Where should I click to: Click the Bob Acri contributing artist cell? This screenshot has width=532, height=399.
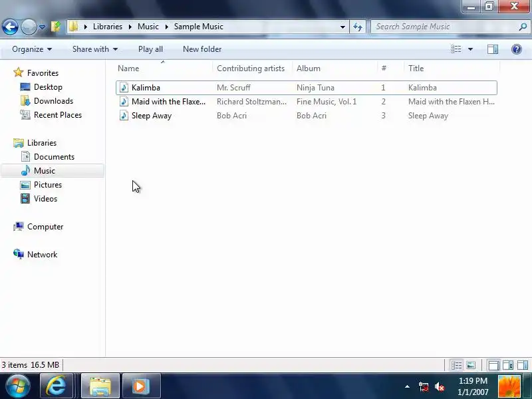coord(231,115)
